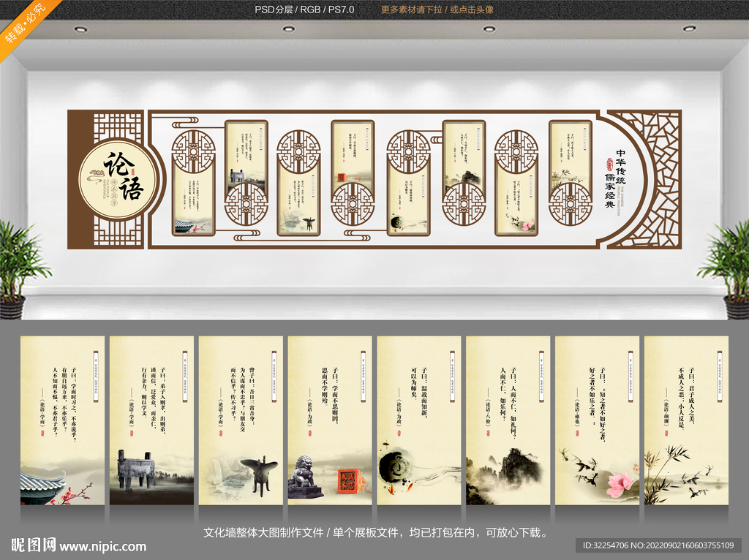Select the poster with bamboo branches
Screen dimensions: 749x560
(x=686, y=420)
